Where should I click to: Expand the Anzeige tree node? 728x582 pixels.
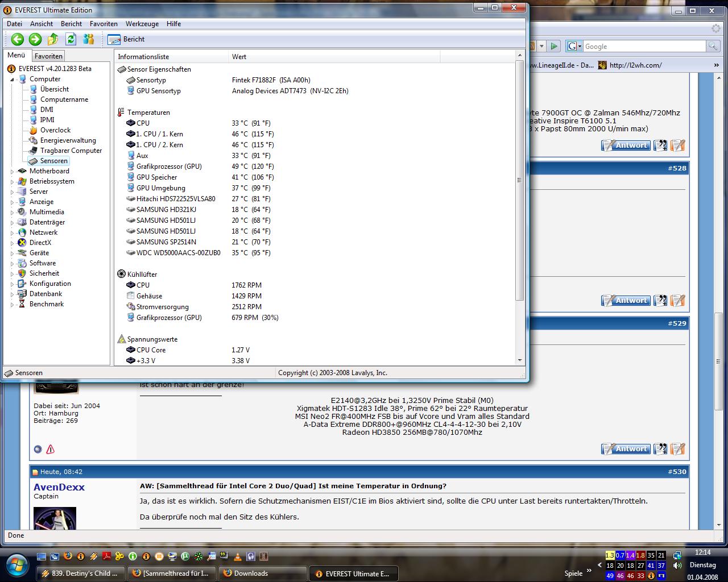coord(12,202)
